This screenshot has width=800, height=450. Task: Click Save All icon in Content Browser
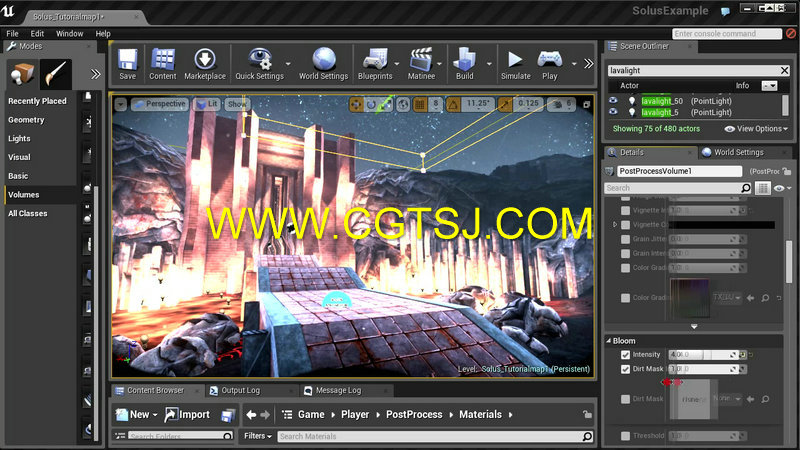[228, 415]
